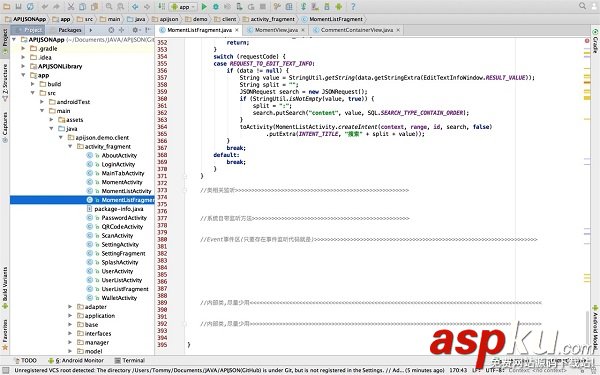Image resolution: width=600 pixels, height=375 pixels.
Task: Click the Synchronize toolbar icon
Action: 30,7
